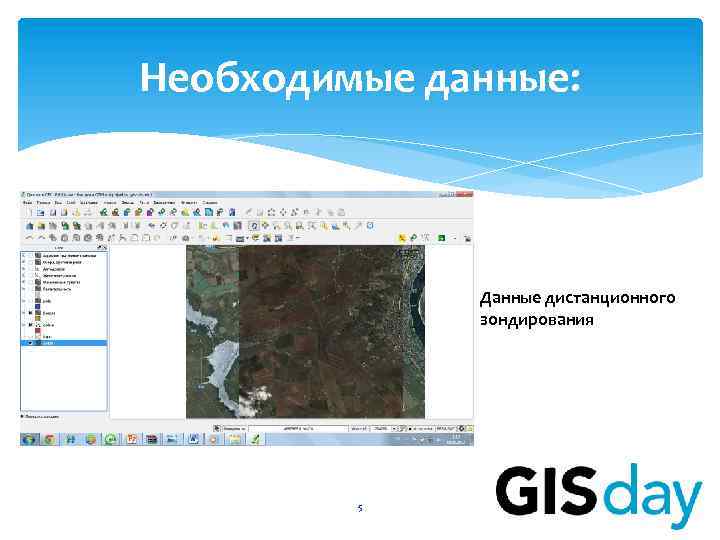Click green square plugin icon on right toolbar
This screenshot has height=540, width=720.
tap(441, 237)
